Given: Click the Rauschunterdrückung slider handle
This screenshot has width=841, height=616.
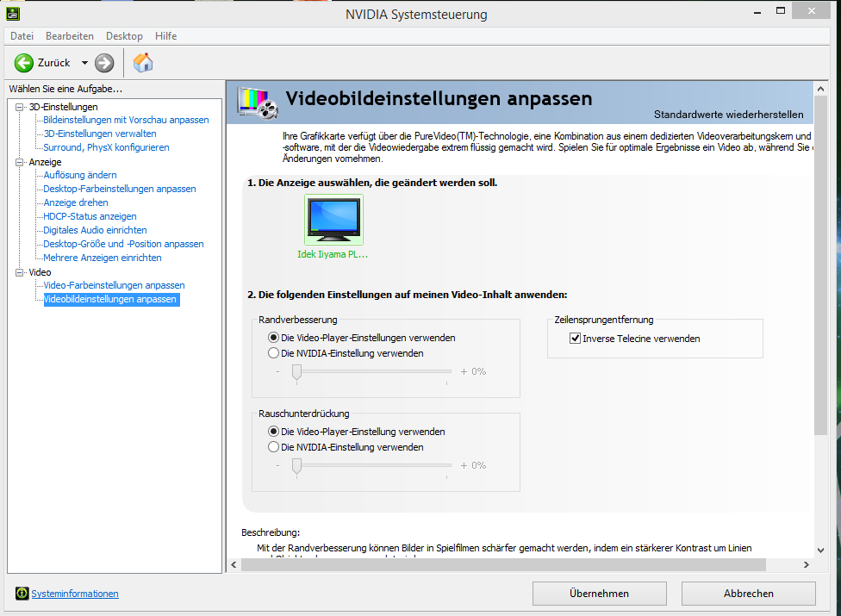Looking at the screenshot, I should tap(296, 466).
